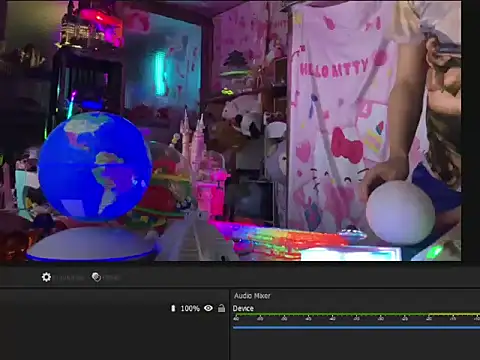The image size is (480, 360).
Task: Click the webcam preview canvas
Action: (231, 130)
